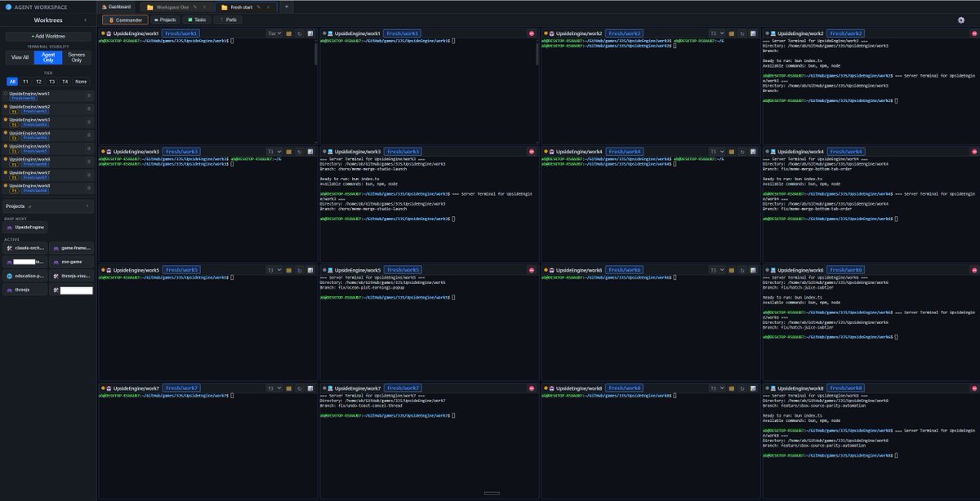Open folder icon in work1 agent terminal header
980x501 pixels.
tap(289, 33)
